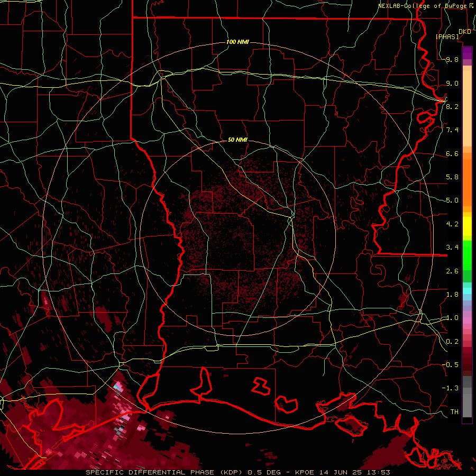Pick the cyan color bar segment
Screen dimensions: 476x476
tap(467, 291)
